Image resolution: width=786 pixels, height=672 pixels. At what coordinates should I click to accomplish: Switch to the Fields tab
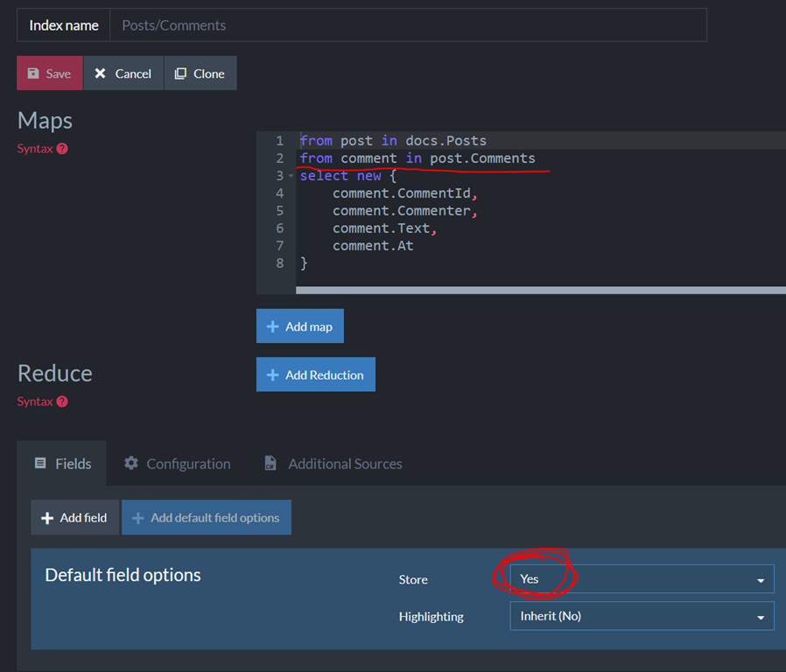pyautogui.click(x=62, y=464)
